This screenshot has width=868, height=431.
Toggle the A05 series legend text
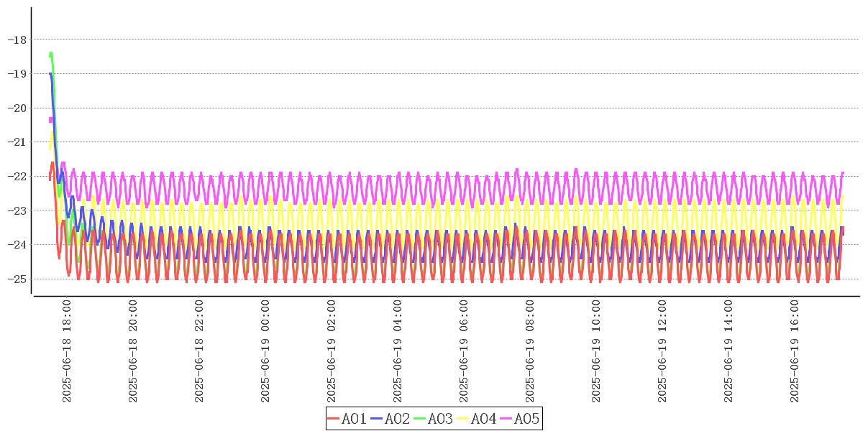click(x=526, y=419)
